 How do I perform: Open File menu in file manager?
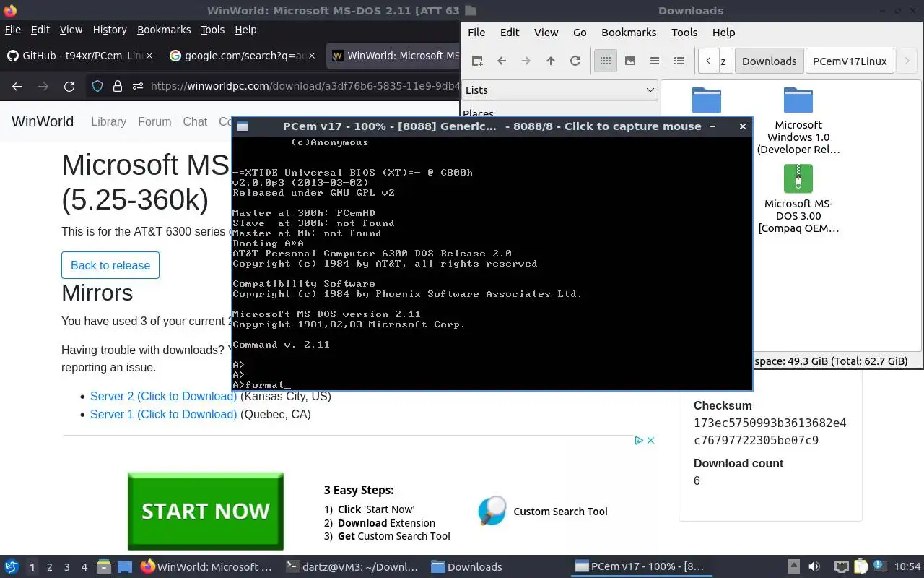click(476, 32)
